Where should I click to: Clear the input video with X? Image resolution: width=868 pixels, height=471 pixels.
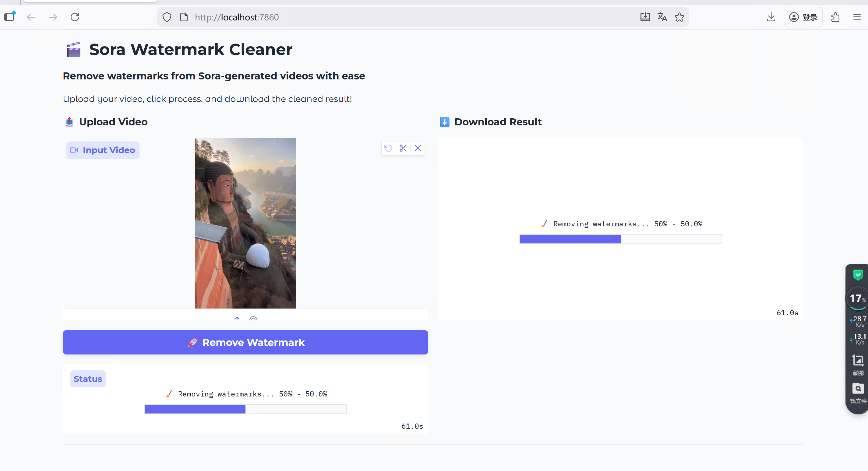click(x=418, y=148)
